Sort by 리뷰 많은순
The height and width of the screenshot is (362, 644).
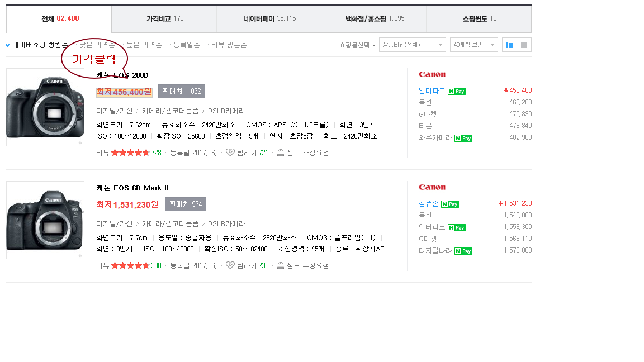229,45
